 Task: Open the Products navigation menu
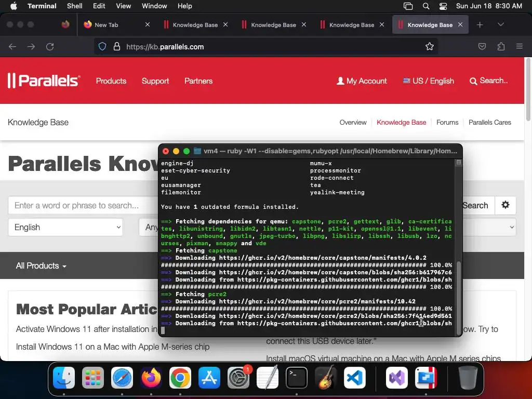(x=111, y=81)
